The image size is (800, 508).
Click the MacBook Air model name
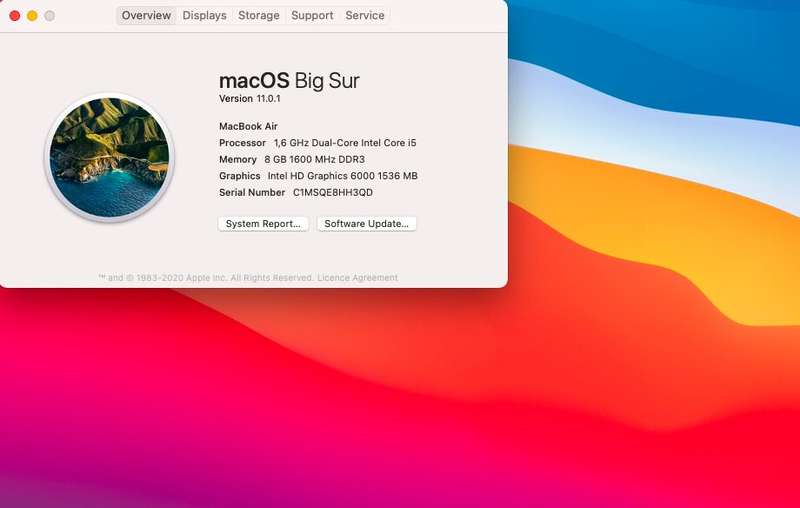coord(248,126)
